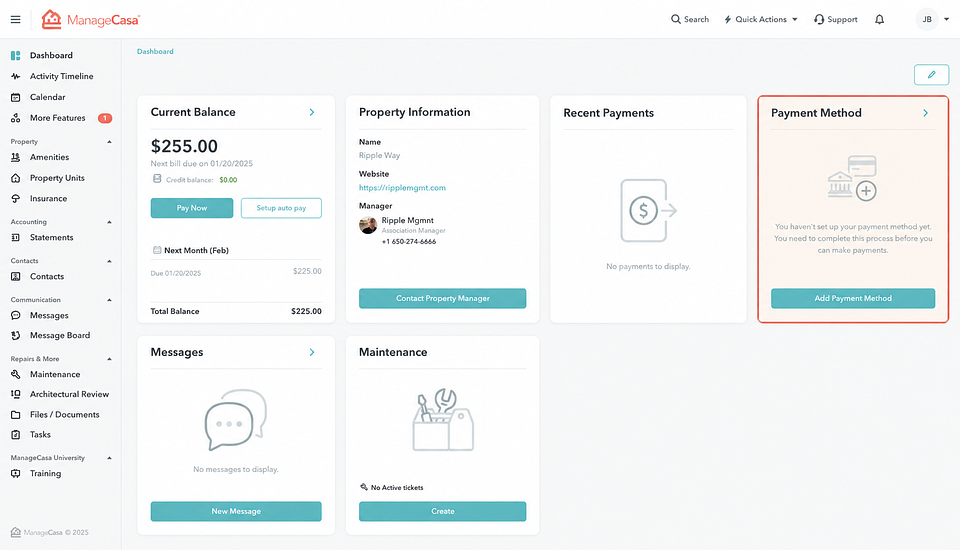Click the Message Board icon

click(x=16, y=336)
